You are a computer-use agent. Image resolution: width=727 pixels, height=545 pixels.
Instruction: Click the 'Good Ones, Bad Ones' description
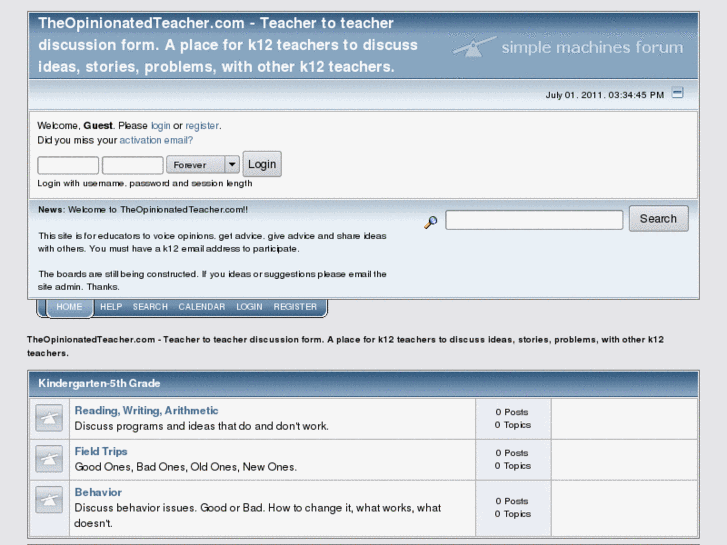coord(185,467)
